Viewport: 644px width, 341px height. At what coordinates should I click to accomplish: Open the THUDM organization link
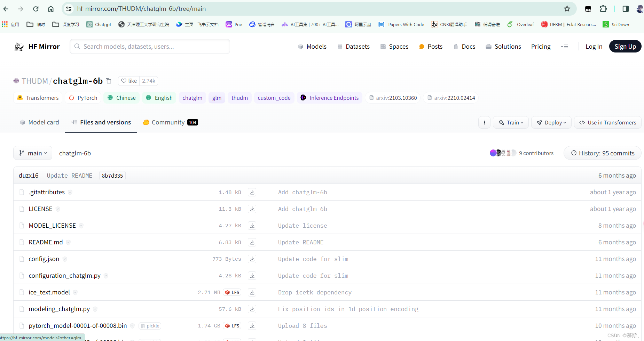click(34, 81)
